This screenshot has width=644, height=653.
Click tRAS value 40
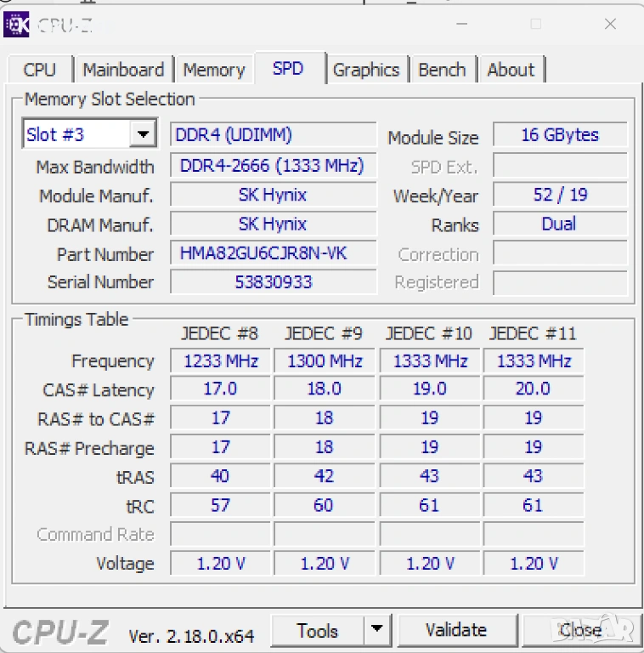(x=221, y=476)
